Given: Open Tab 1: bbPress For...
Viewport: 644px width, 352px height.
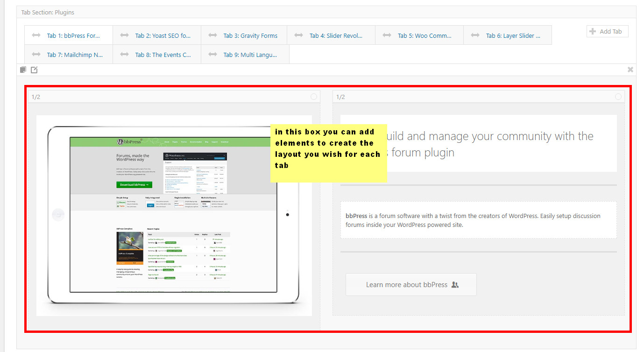Looking at the screenshot, I should click(69, 35).
